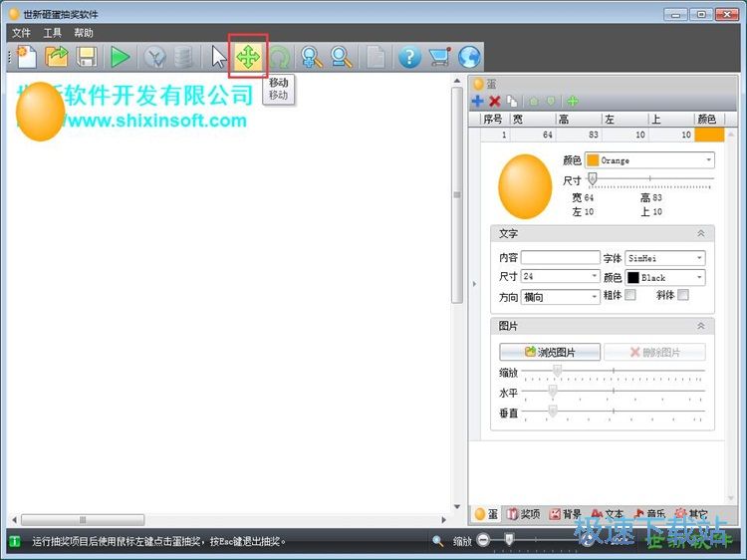Click the green Run lottery play icon
The image size is (747, 560).
(x=121, y=57)
